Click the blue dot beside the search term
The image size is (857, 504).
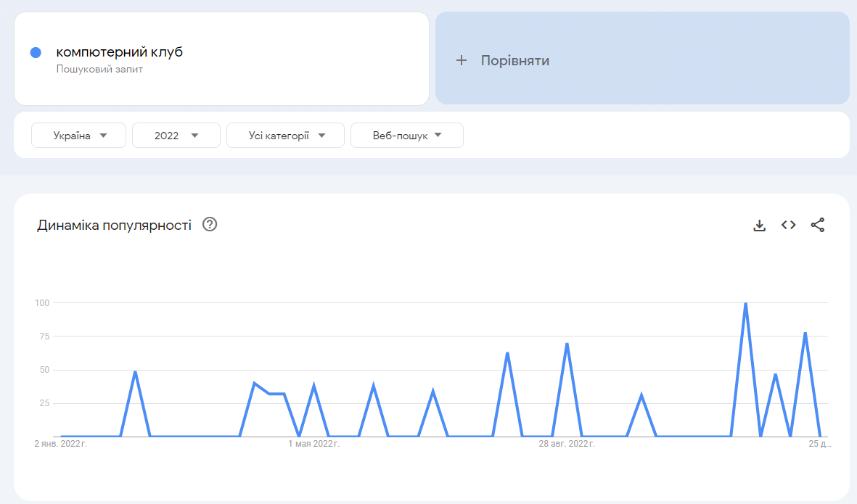[36, 52]
